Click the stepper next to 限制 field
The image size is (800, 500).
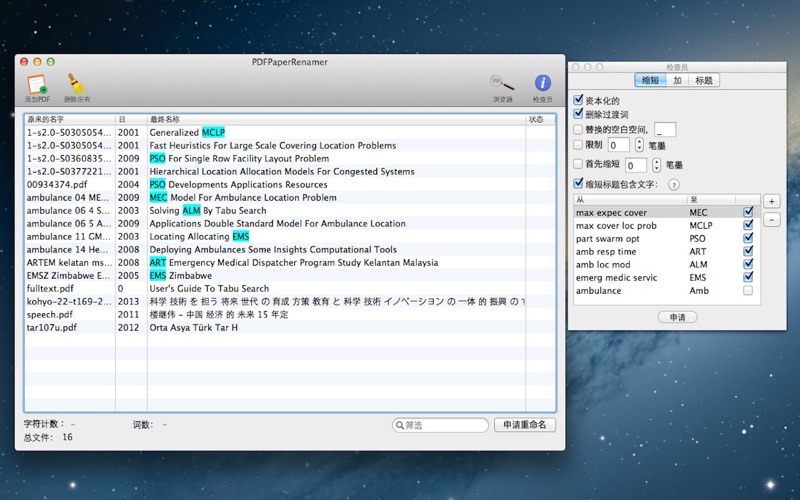[639, 145]
